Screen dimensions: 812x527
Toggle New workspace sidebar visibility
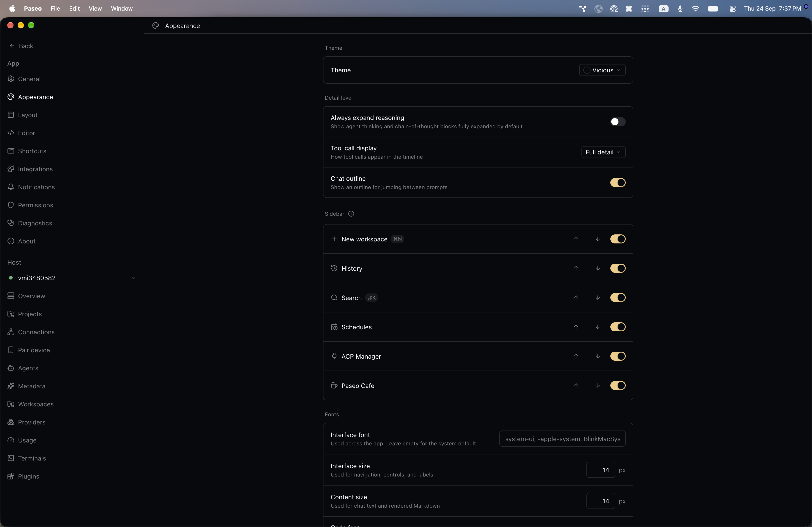618,239
